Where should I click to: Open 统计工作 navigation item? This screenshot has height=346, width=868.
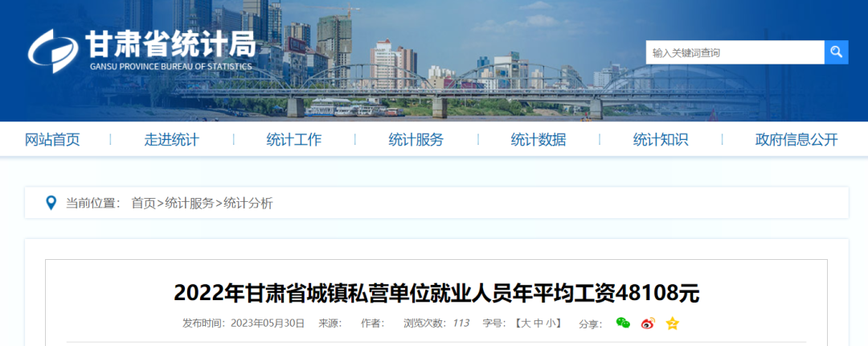coord(294,140)
